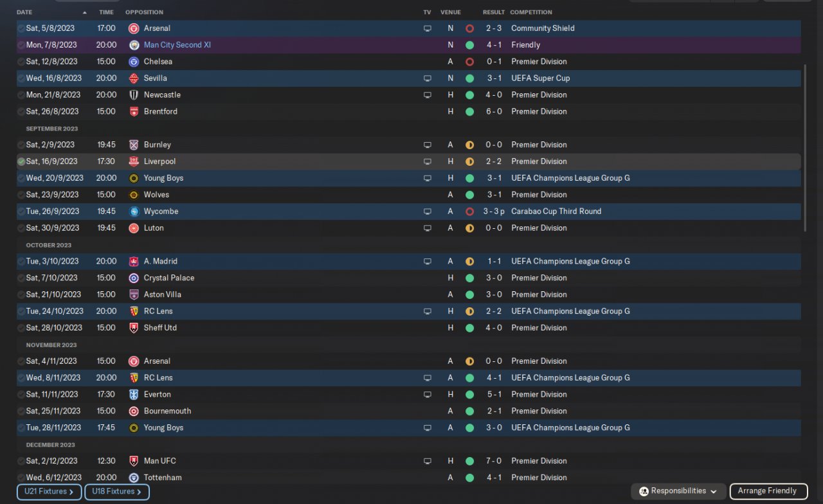823x504 pixels.
Task: Open the Responsibilities dropdown
Action: click(x=678, y=491)
